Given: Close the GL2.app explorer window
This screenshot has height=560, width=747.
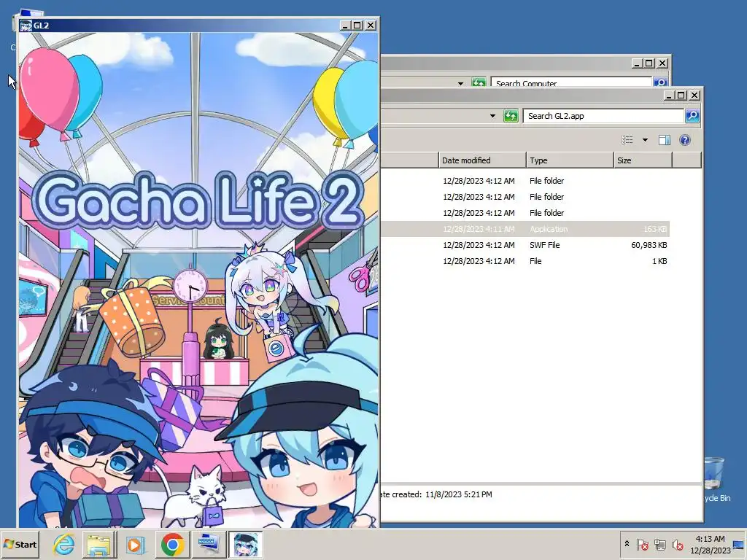Looking at the screenshot, I should (694, 96).
